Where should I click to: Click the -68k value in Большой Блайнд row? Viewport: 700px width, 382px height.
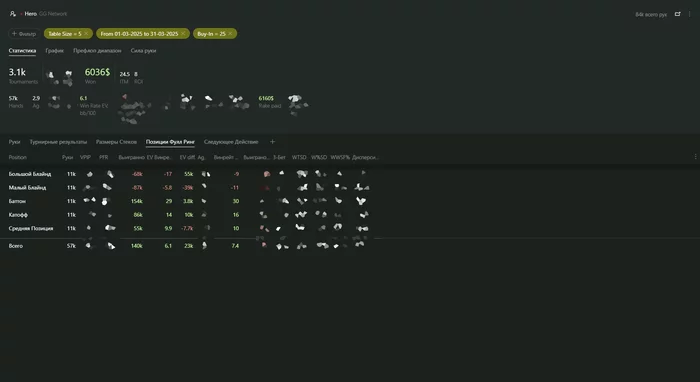137,174
